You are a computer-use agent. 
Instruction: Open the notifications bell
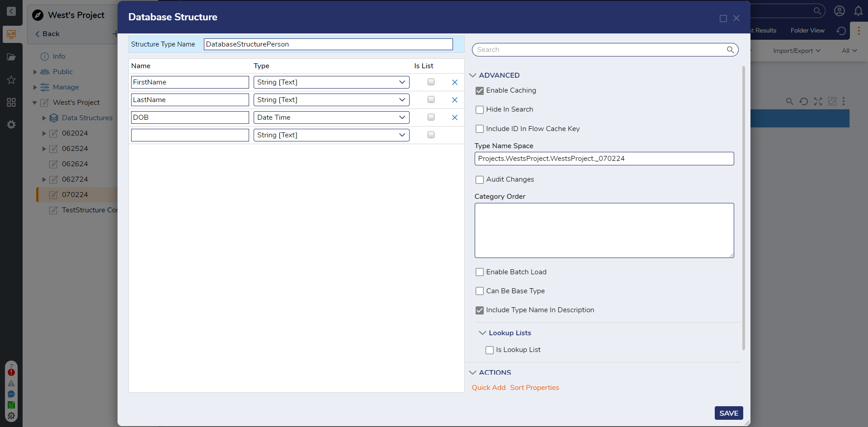(x=859, y=11)
